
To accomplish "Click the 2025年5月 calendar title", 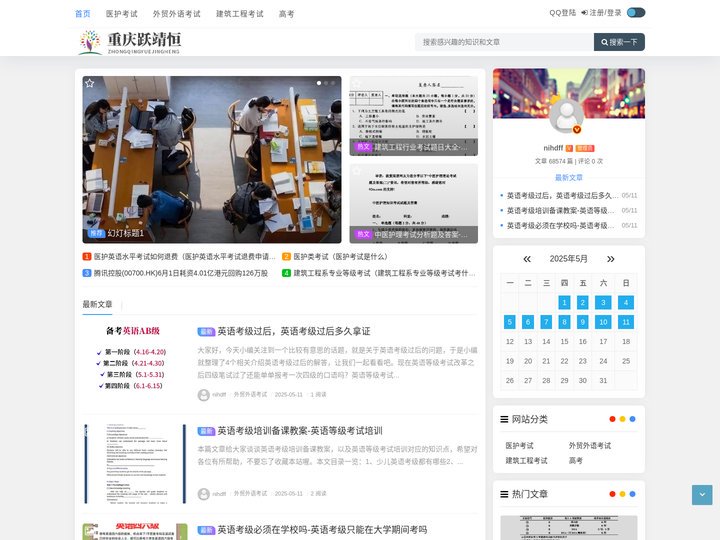I will click(x=568, y=259).
